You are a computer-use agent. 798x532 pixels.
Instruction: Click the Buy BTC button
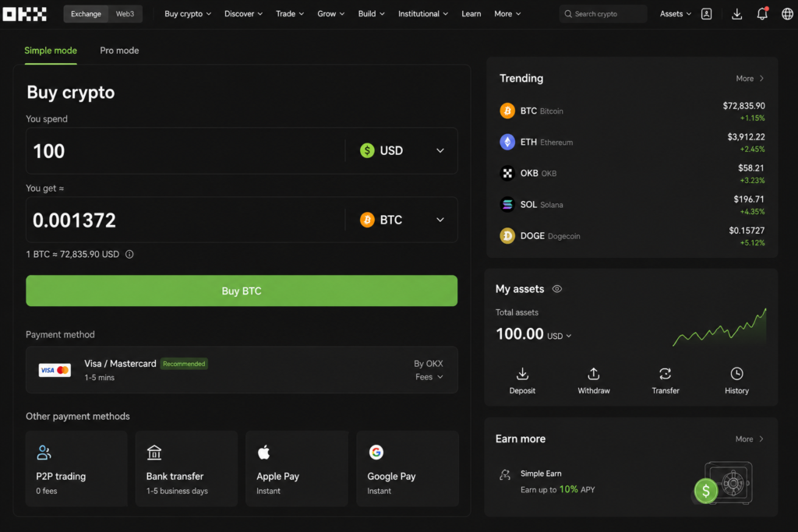242,291
